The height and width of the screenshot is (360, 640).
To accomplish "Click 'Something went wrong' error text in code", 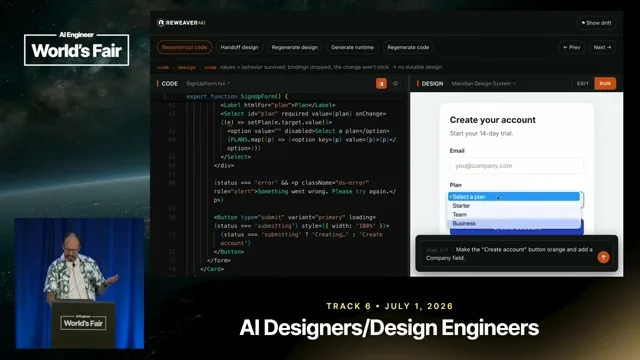I will [x=293, y=191].
